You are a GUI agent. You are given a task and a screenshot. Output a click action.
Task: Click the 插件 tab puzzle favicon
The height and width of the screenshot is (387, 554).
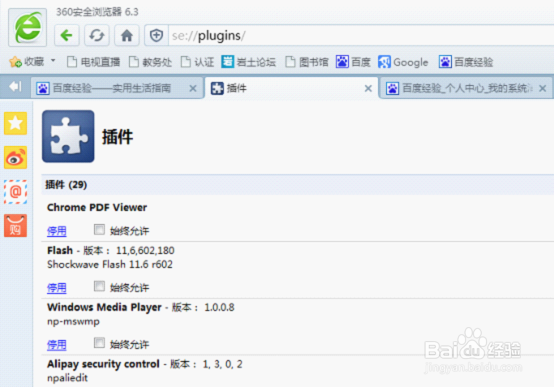(x=217, y=88)
